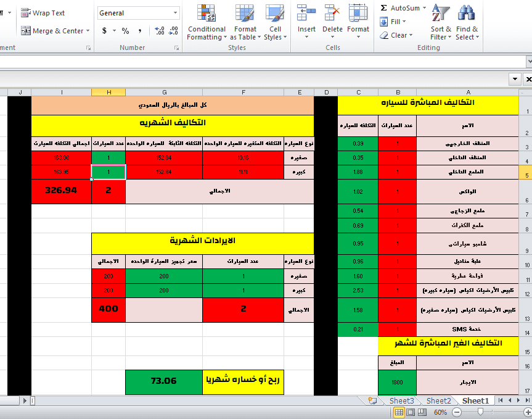Switch to Normal view in status bar
532x419 pixels.
pos(399,412)
